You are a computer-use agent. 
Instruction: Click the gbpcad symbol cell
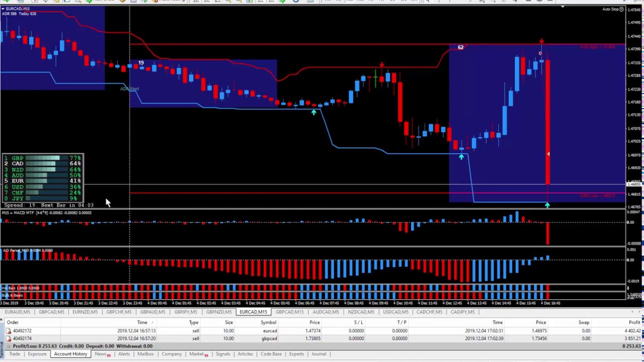tap(269, 338)
